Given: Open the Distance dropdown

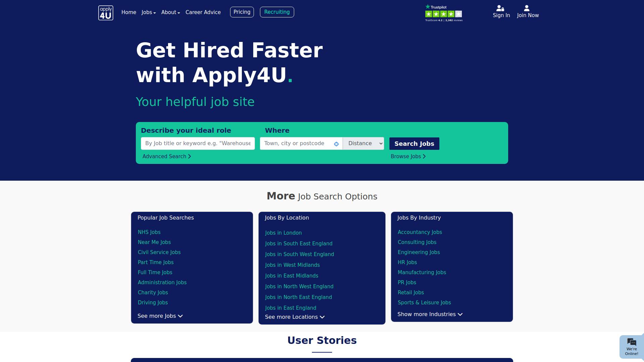Looking at the screenshot, I should coord(363,143).
